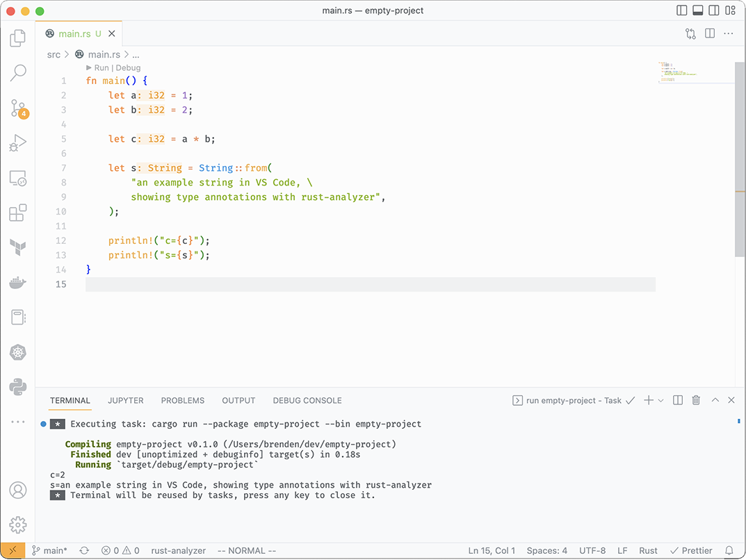Toggle the secondary side bar visibility

[714, 10]
